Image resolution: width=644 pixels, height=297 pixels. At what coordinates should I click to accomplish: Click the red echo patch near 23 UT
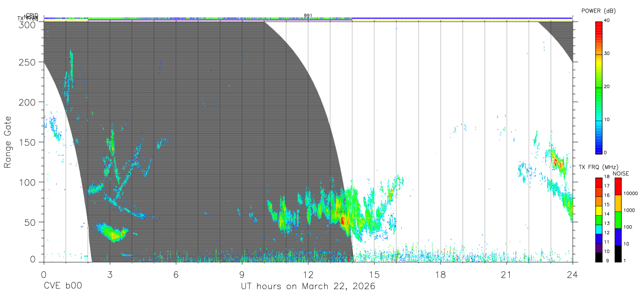click(555, 162)
